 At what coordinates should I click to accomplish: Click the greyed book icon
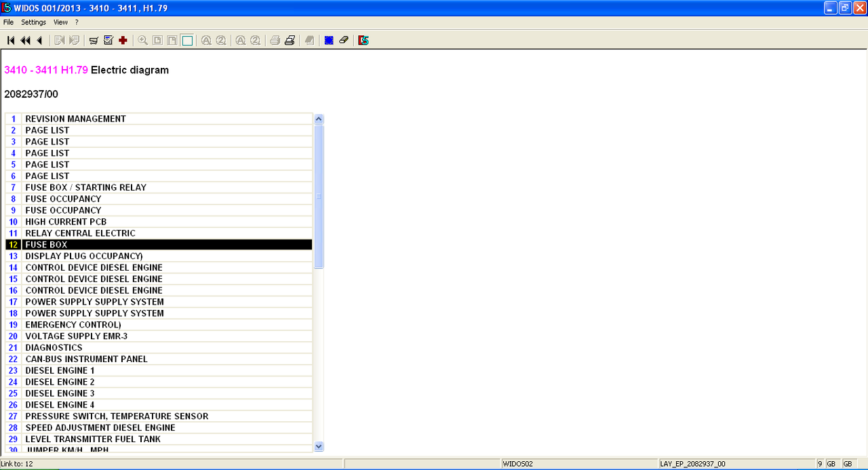tap(309, 41)
